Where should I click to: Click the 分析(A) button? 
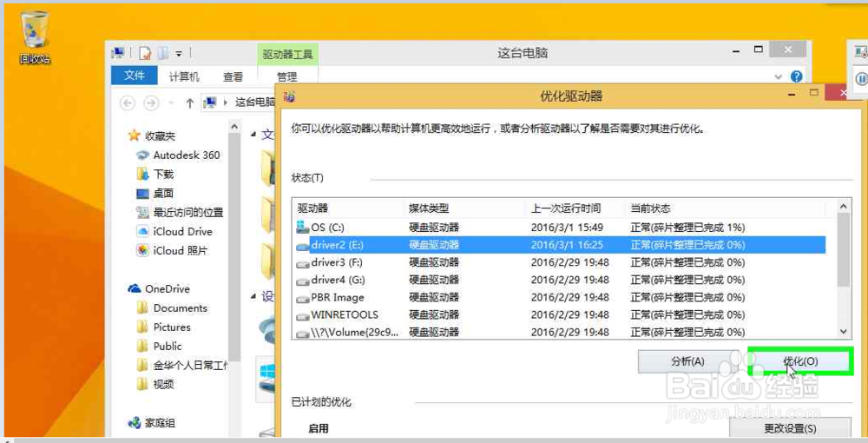click(687, 361)
